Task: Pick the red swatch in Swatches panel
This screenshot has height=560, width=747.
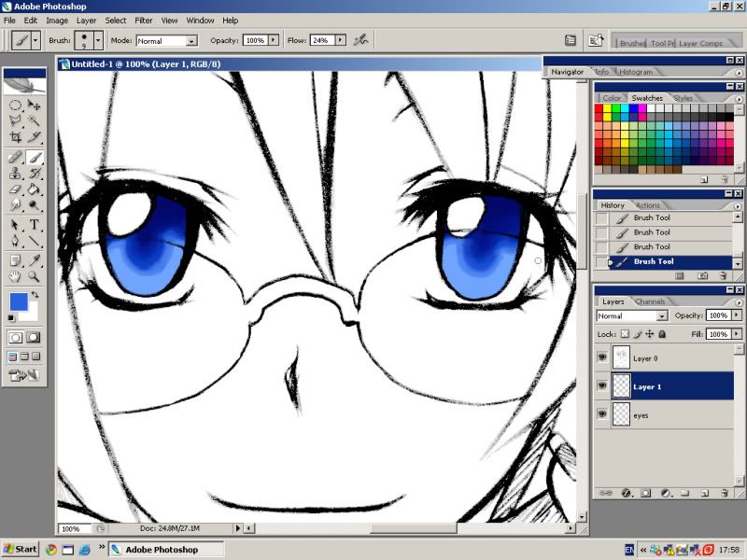Action: [599, 108]
